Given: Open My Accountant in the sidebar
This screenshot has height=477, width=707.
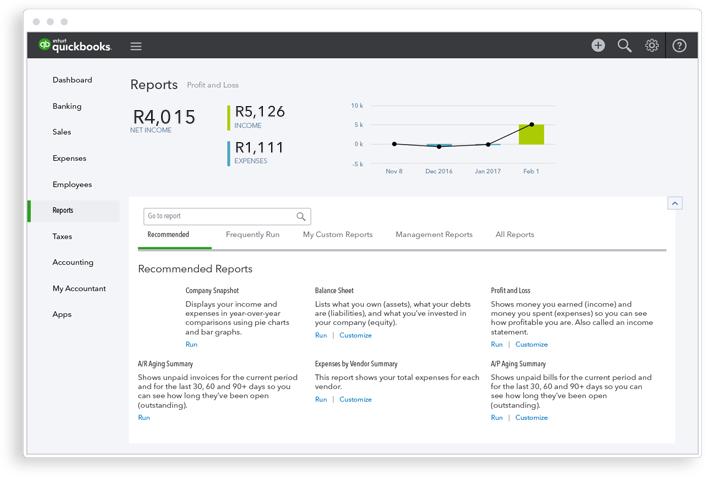Looking at the screenshot, I should (79, 289).
